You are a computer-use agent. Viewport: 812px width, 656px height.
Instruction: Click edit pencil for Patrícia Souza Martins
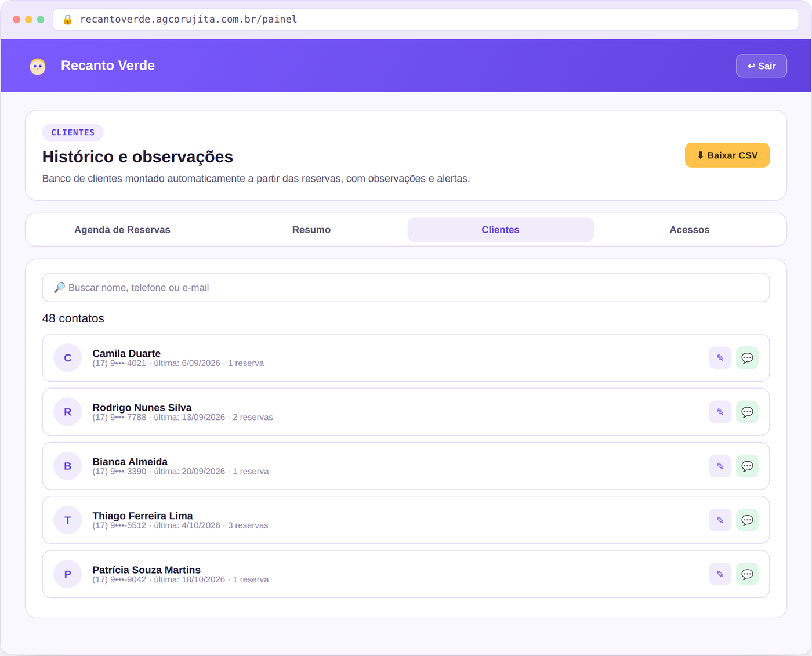[x=720, y=574]
